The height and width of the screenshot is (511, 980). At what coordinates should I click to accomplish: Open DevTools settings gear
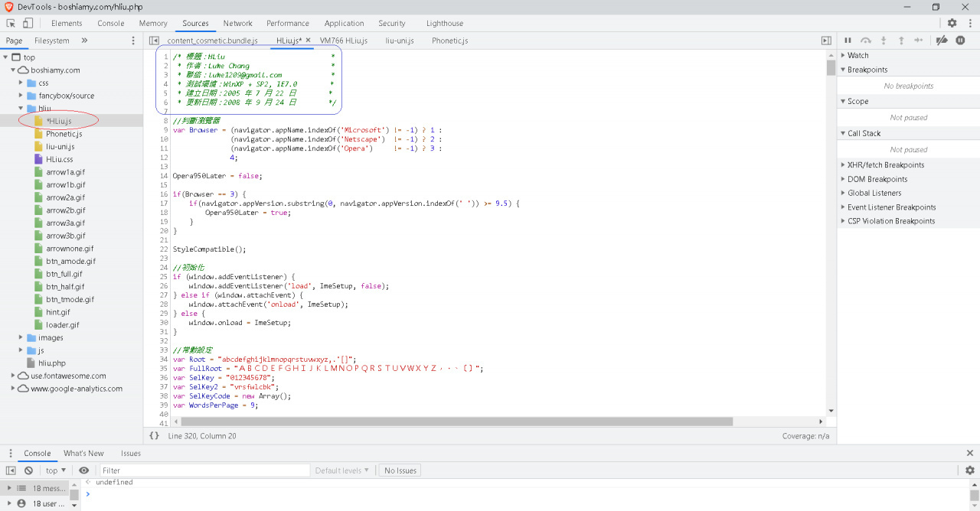point(952,23)
